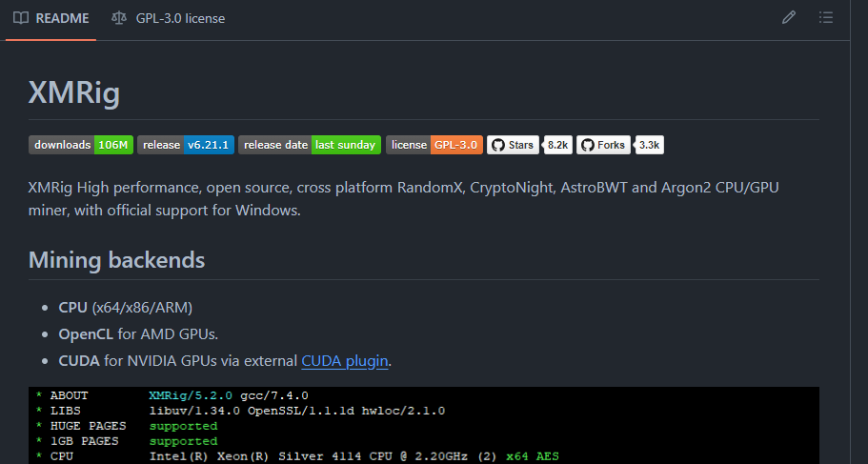The width and height of the screenshot is (868, 464).
Task: Click the Mining backends heading
Action: tap(117, 260)
